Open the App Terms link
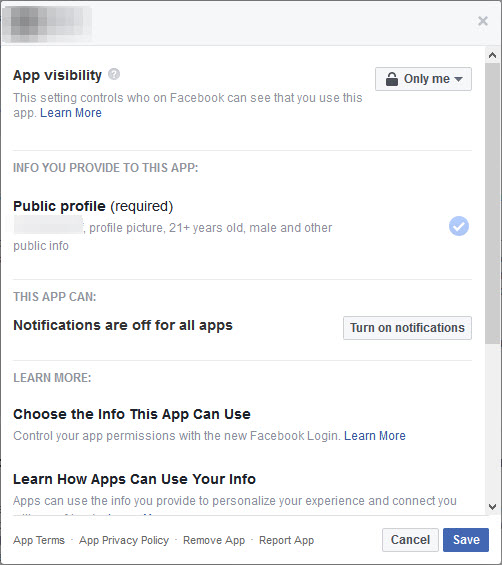The height and width of the screenshot is (565, 502). pos(39,540)
